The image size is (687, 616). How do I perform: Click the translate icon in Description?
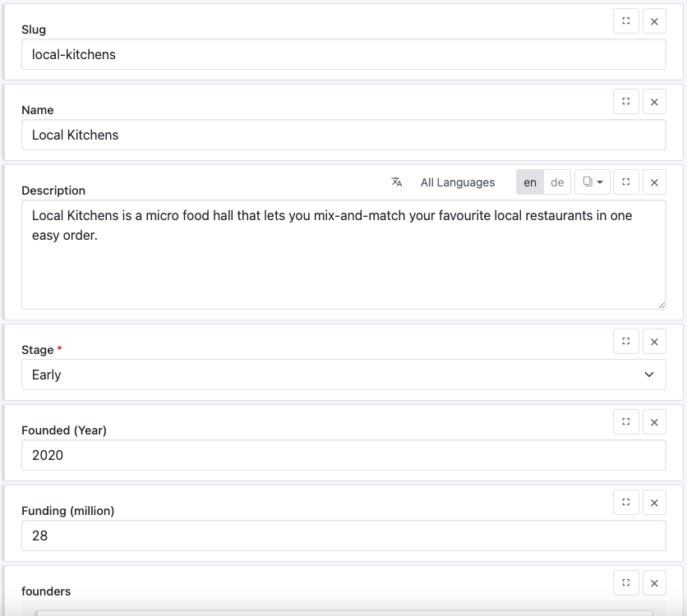click(397, 182)
